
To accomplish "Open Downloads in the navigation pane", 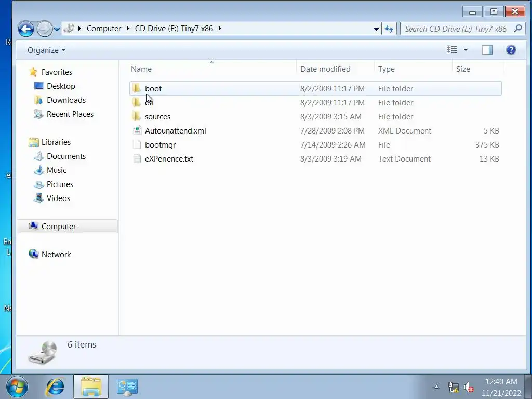I will [x=66, y=100].
